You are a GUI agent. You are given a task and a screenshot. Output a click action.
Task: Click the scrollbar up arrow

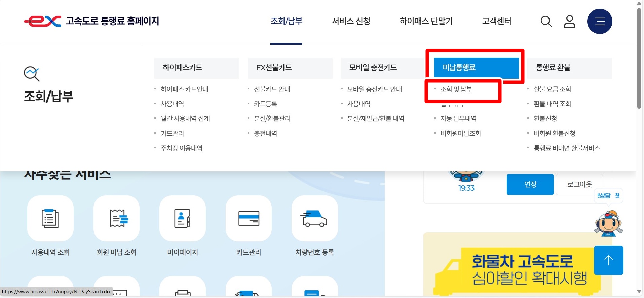639,3
